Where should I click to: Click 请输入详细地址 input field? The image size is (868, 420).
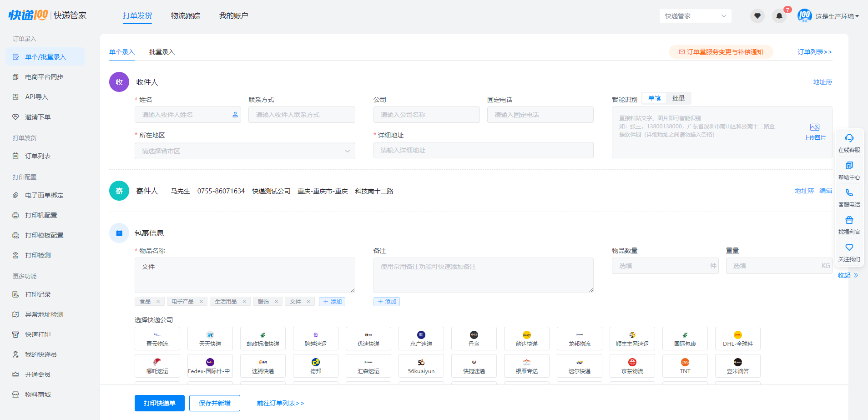click(x=483, y=150)
